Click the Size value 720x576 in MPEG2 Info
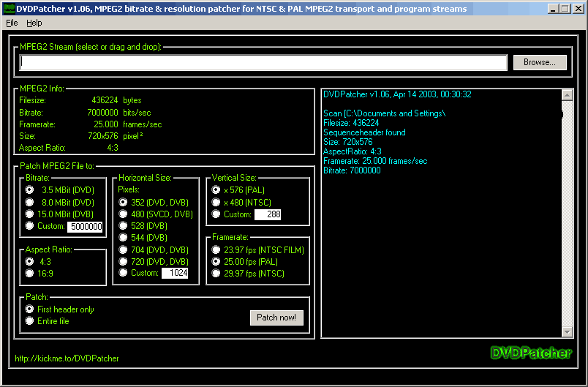This screenshot has width=588, height=387. [x=103, y=136]
